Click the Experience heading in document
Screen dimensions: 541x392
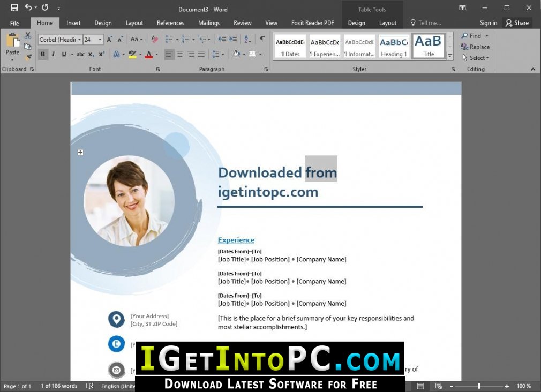tap(236, 240)
